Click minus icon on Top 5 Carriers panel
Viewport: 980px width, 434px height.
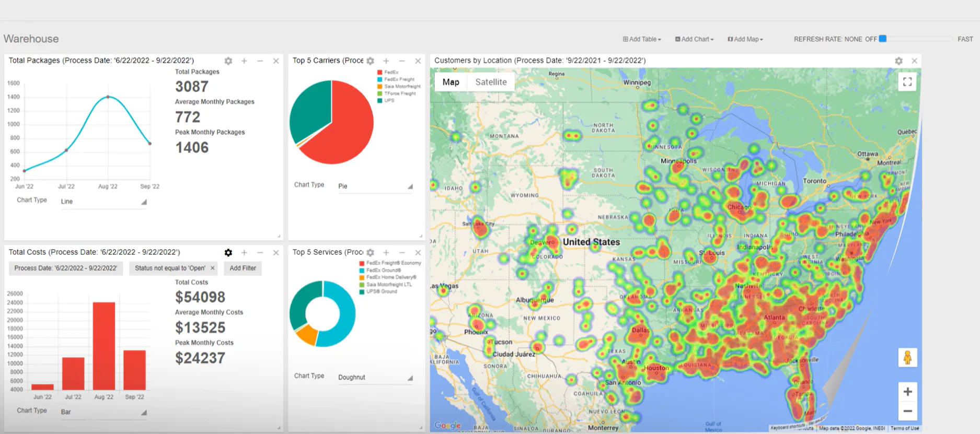pos(402,61)
